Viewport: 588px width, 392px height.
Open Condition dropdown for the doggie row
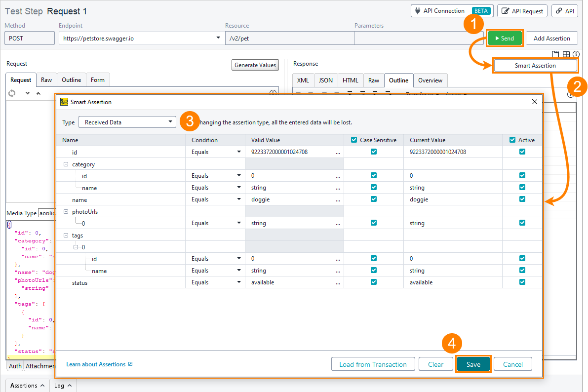click(239, 199)
